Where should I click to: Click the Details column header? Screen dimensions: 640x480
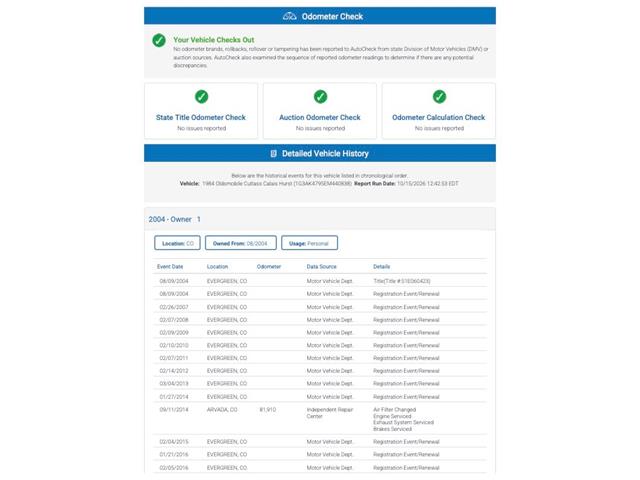coord(382,267)
